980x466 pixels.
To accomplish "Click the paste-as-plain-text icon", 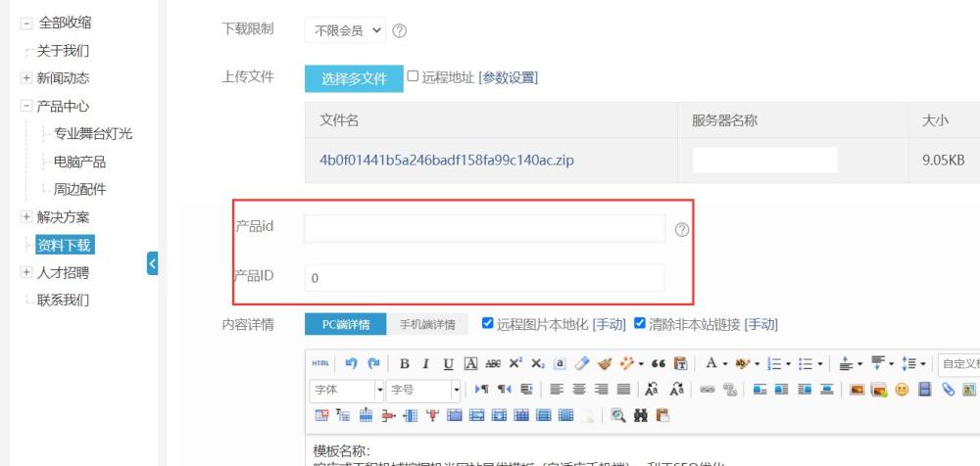I will coord(681,363).
